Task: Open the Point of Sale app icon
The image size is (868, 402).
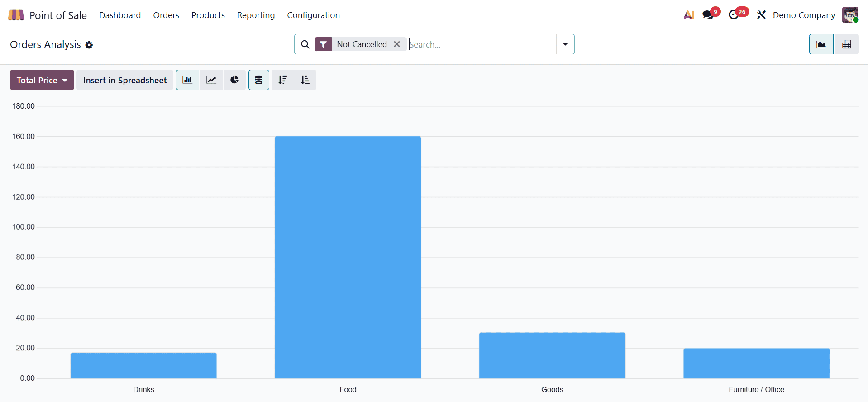Action: pos(16,15)
